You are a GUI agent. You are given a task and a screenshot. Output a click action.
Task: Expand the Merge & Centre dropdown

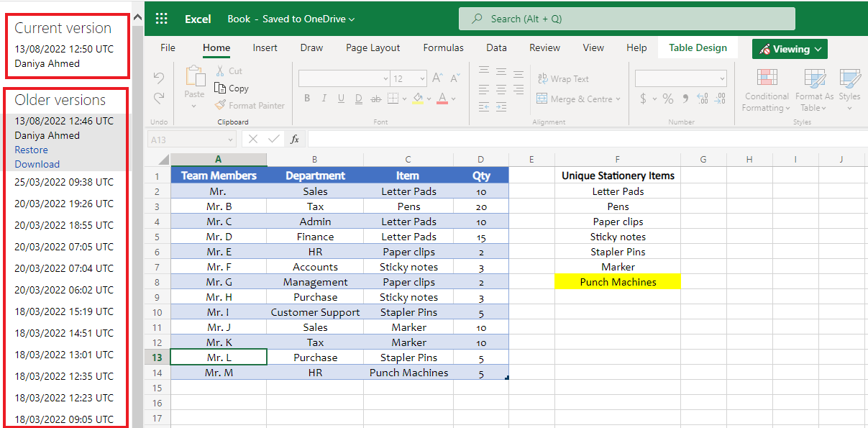point(616,99)
